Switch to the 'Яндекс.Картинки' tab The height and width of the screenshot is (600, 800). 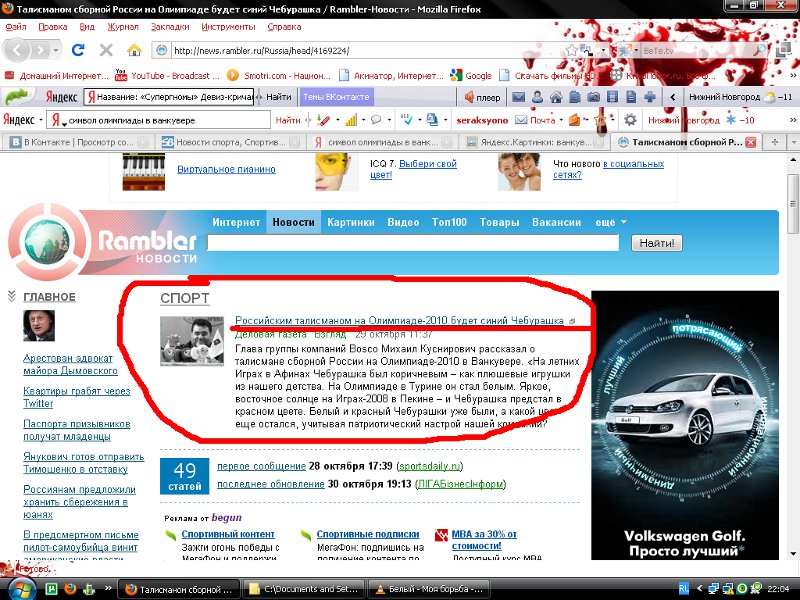(534, 142)
